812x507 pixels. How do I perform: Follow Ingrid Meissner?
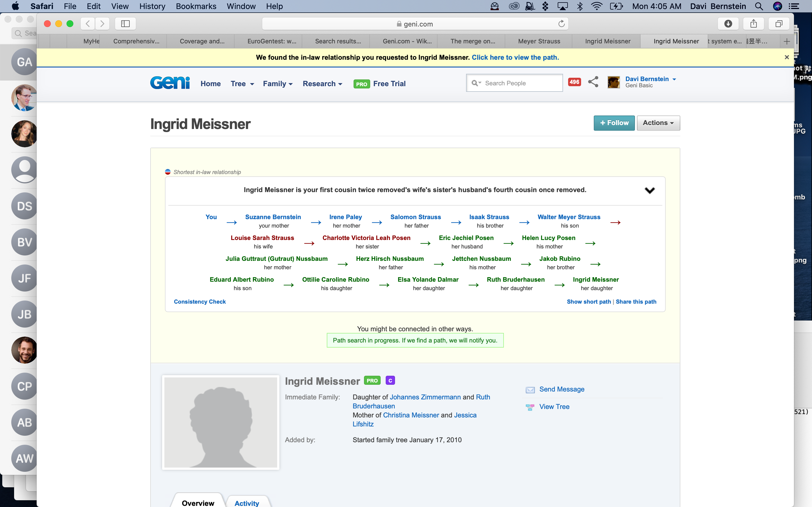pyautogui.click(x=614, y=123)
